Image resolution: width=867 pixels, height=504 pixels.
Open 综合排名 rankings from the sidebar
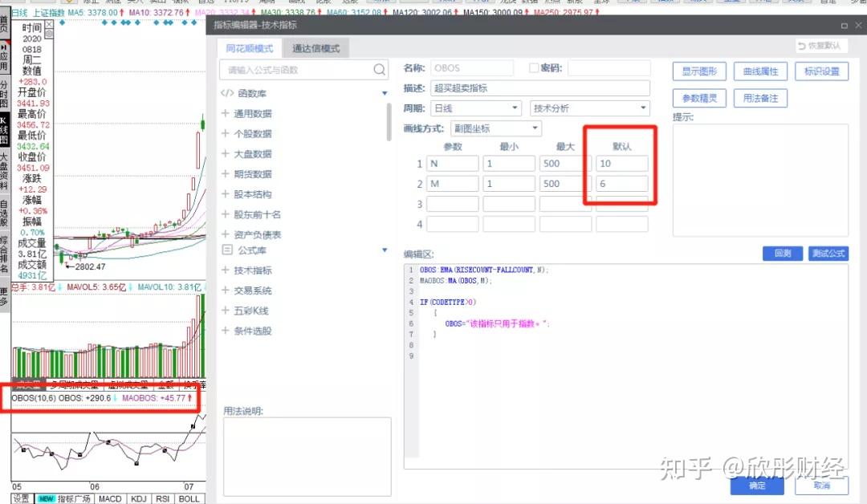(x=6, y=253)
